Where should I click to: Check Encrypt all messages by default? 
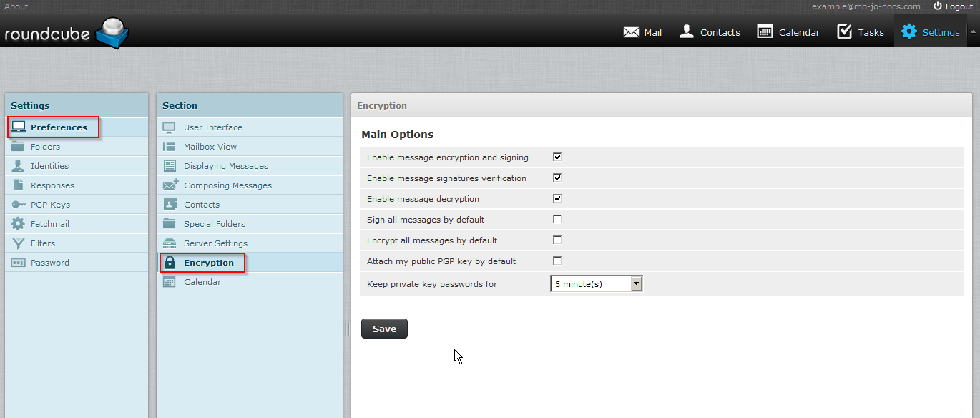(557, 240)
